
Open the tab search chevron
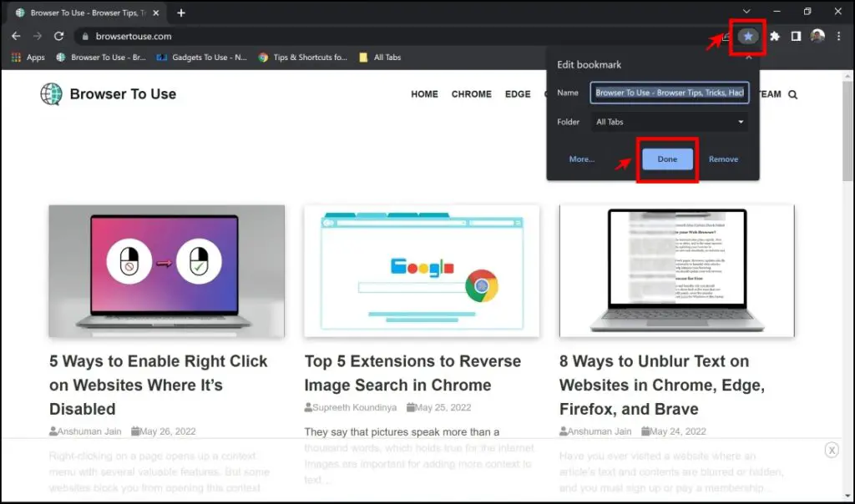(746, 13)
